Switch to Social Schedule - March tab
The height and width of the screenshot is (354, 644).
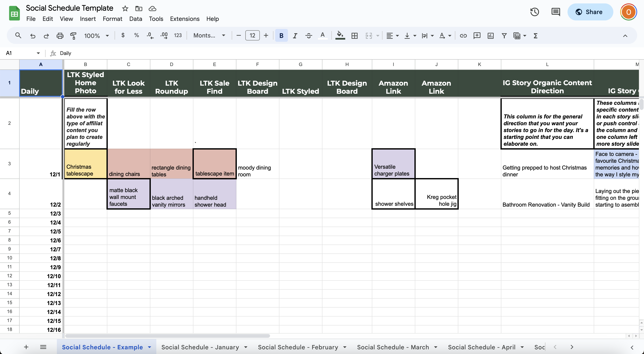393,347
